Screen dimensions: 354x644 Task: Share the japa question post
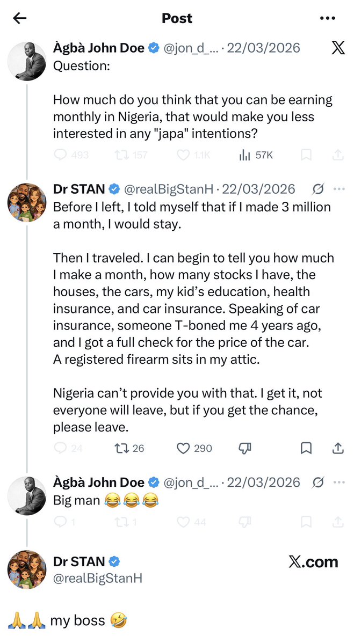click(x=338, y=155)
